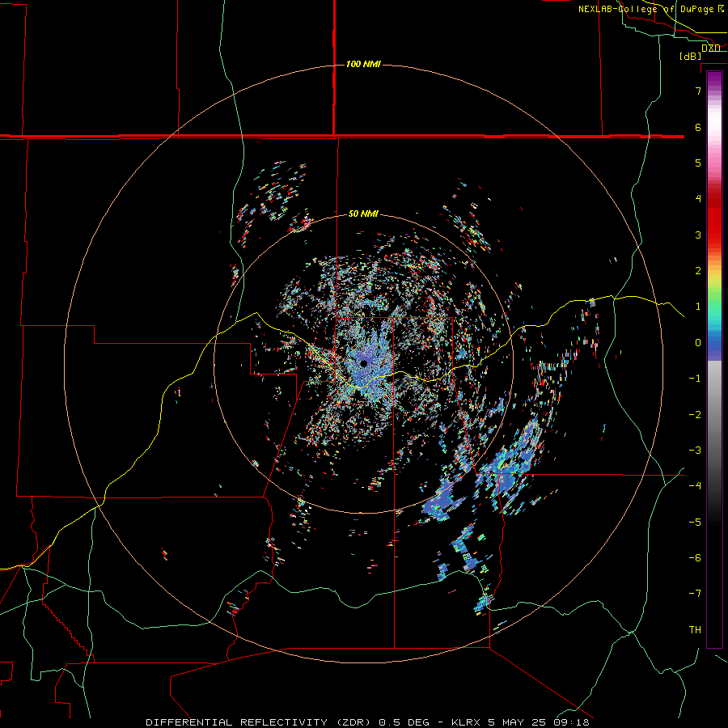This screenshot has height=728, width=728.
Task: Click the scale value 4
Action: tap(698, 199)
